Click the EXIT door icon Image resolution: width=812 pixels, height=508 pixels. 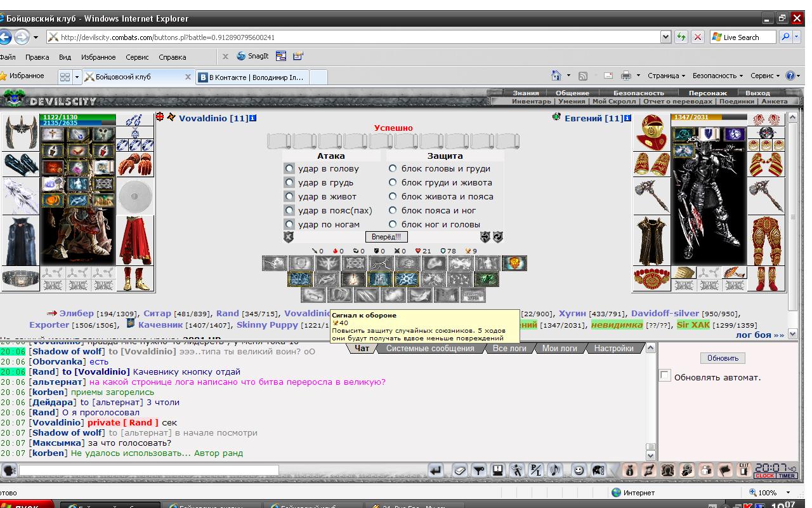point(744,471)
